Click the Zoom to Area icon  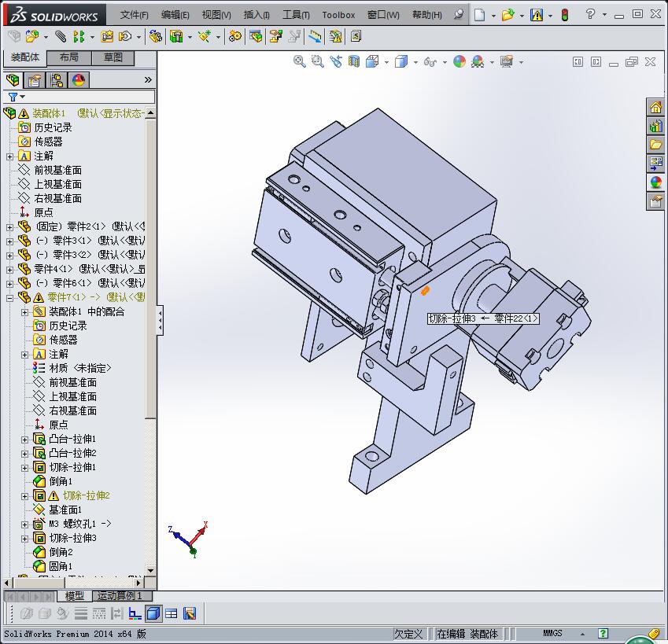[x=317, y=61]
